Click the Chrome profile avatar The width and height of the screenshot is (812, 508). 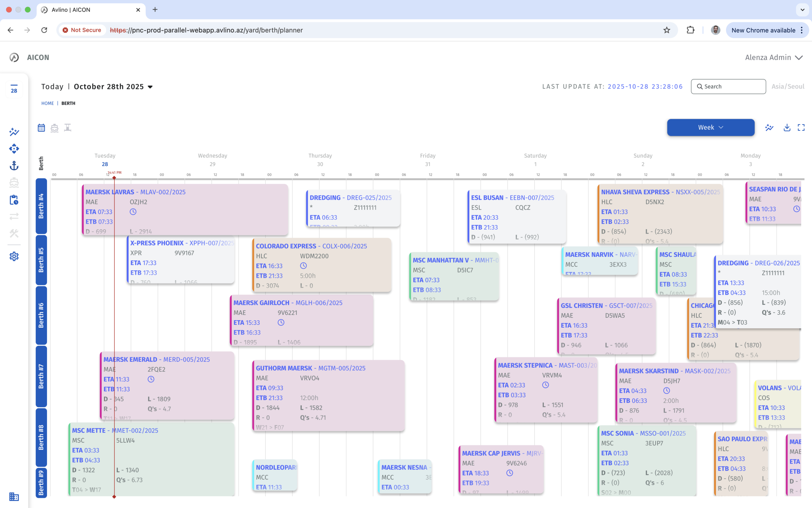(x=715, y=30)
